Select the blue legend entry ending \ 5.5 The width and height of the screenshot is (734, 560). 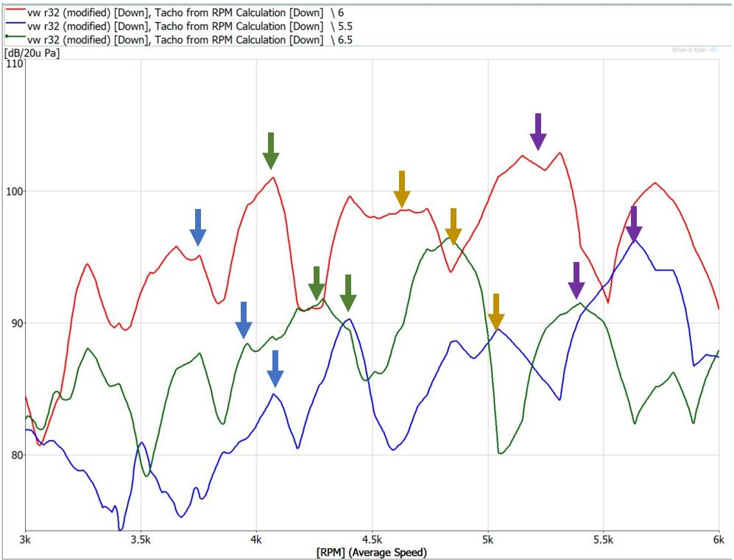[178, 26]
